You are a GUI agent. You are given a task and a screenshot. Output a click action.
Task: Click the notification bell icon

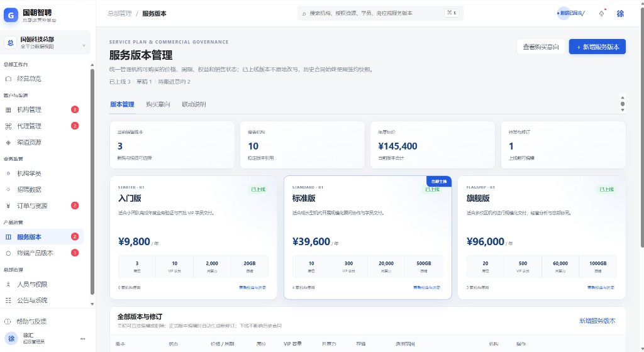coord(602,14)
